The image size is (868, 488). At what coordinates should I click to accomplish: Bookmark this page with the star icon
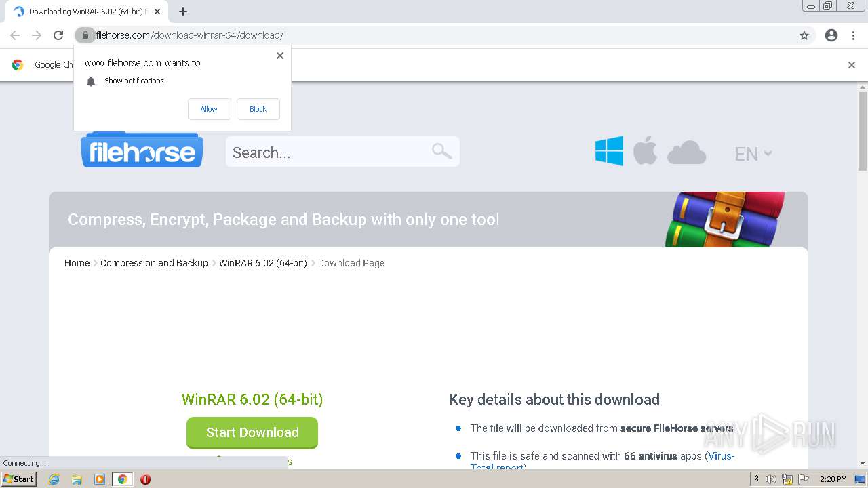(804, 35)
